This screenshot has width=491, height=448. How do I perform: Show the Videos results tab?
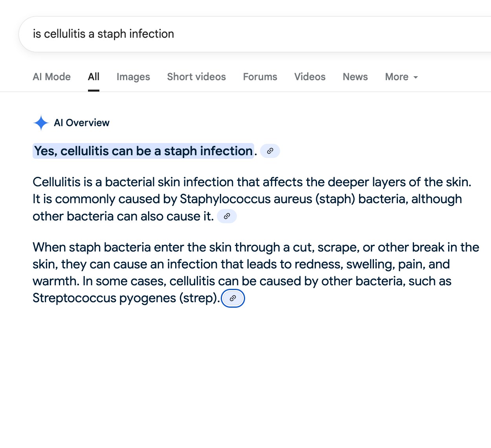pos(310,77)
